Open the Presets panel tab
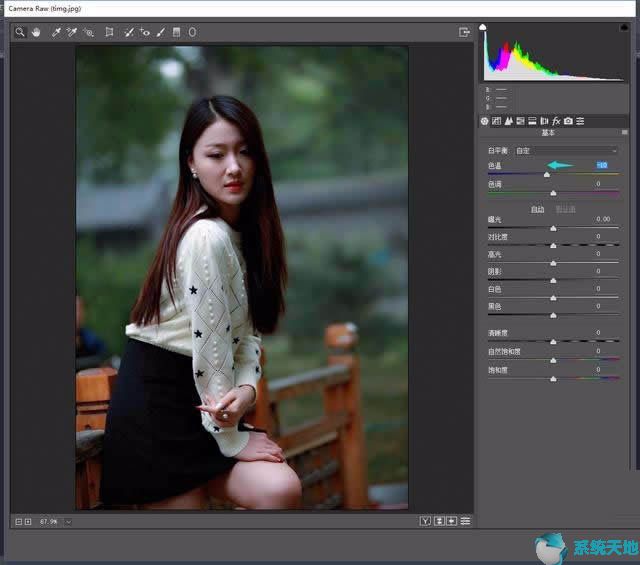 click(580, 121)
